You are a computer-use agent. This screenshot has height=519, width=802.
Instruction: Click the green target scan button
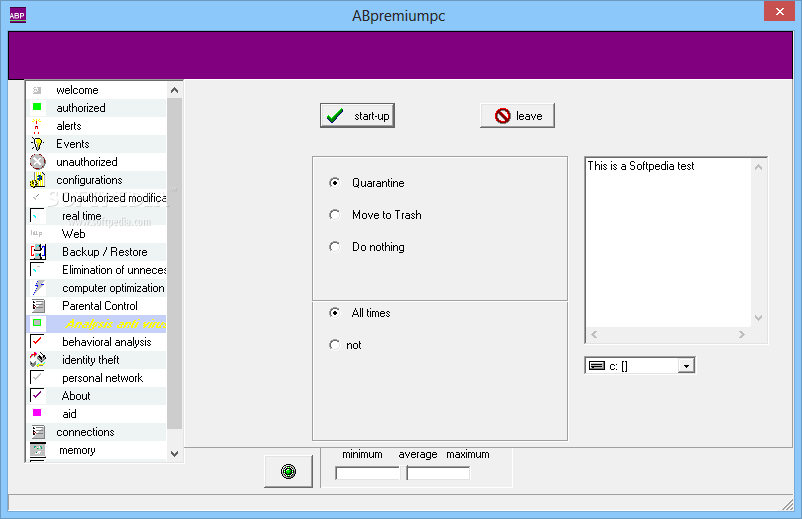(288, 471)
